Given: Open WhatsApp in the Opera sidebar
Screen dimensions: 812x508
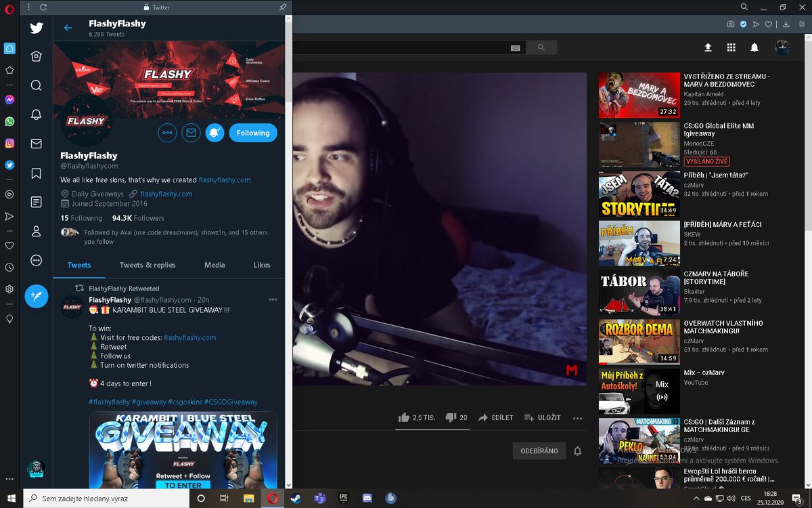Looking at the screenshot, I should click(9, 121).
